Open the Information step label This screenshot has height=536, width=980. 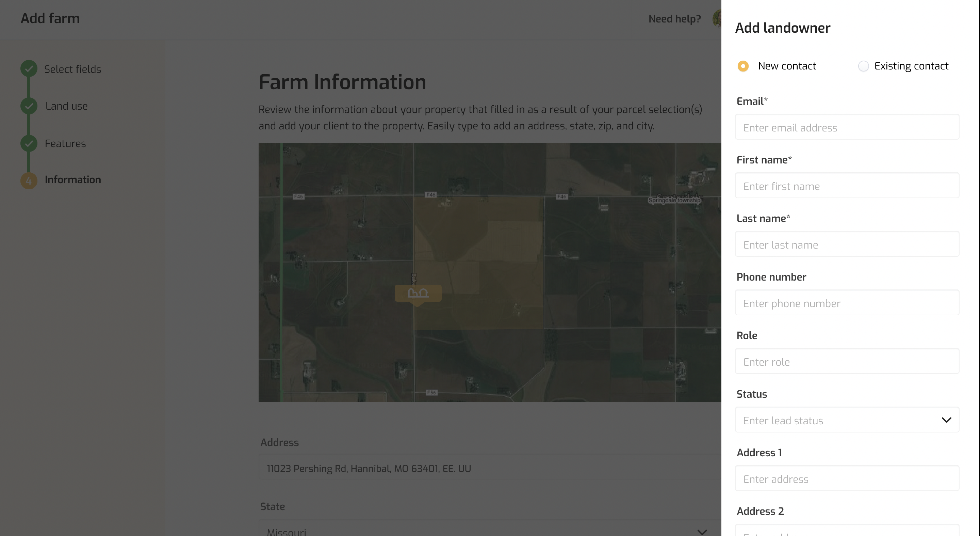(73, 180)
